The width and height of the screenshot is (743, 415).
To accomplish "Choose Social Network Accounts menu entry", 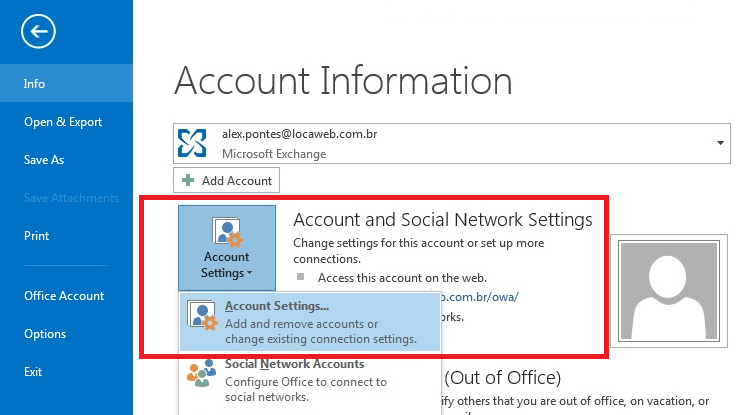I will click(310, 380).
